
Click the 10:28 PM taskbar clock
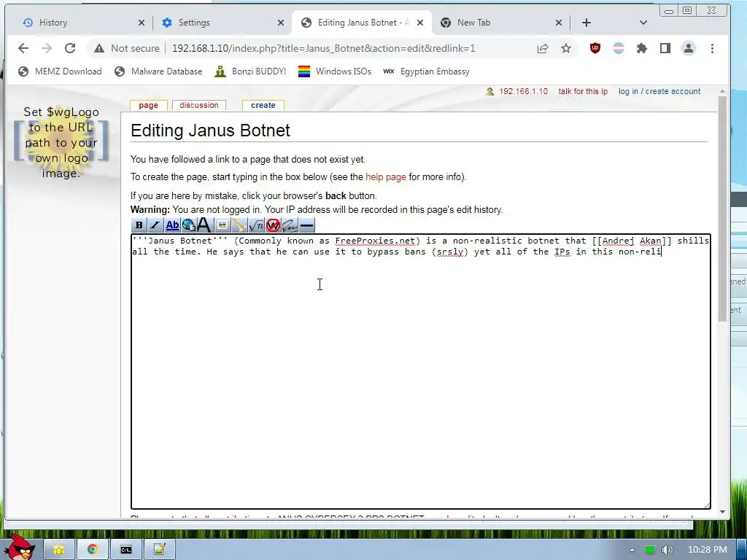point(708,550)
